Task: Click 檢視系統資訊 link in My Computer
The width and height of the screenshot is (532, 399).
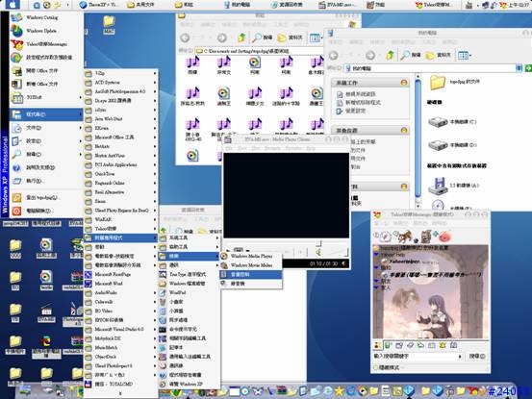Action: click(x=356, y=94)
